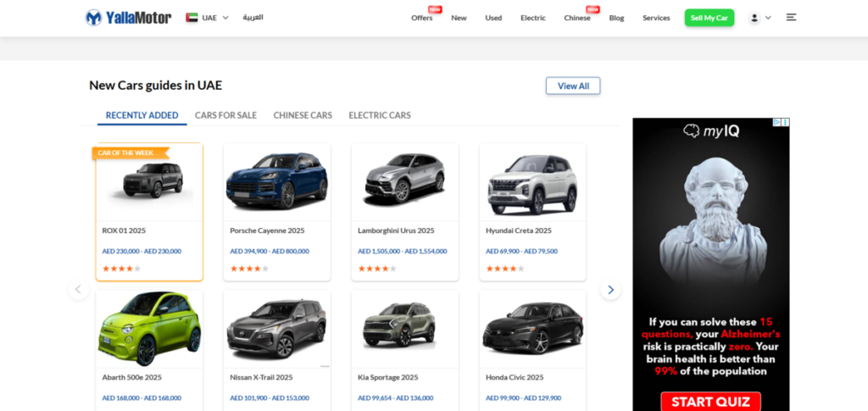
Task: Click price AED 168,000 - AED 168,000
Action: [x=142, y=397]
